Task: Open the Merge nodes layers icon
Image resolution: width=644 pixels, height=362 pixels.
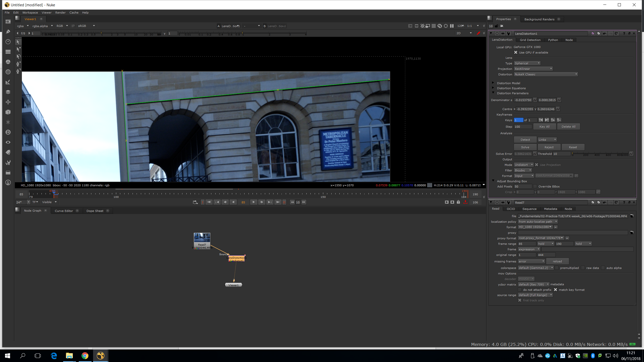Action: click(8, 92)
